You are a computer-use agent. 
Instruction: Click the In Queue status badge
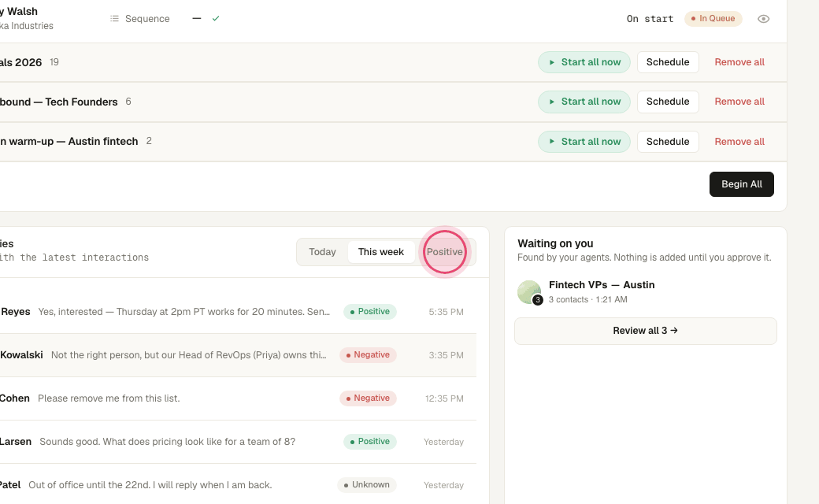coord(713,19)
